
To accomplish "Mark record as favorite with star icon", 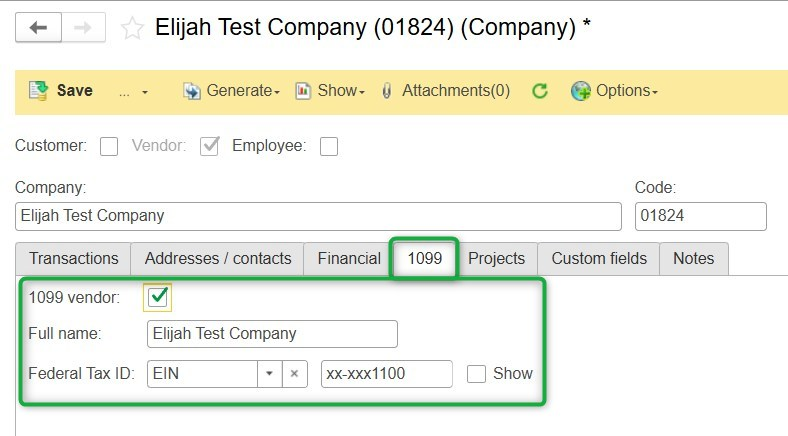I will coord(132,28).
